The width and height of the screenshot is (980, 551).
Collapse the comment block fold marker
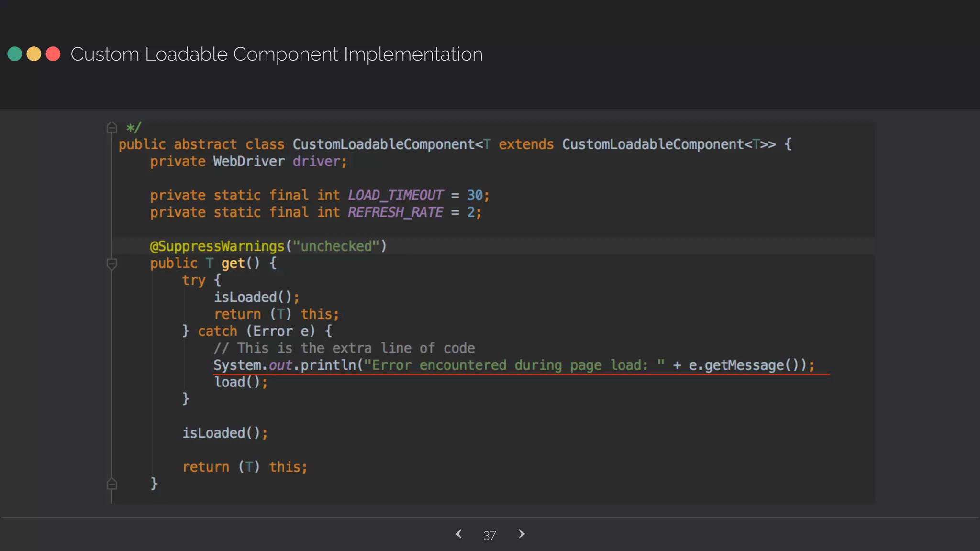point(111,127)
